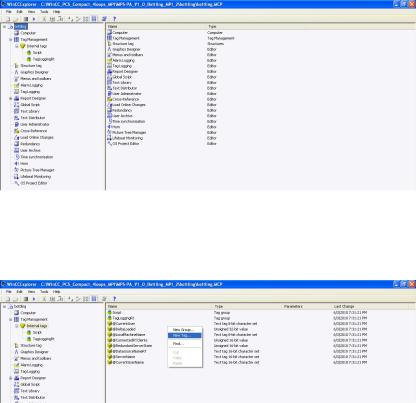Click Graphics Designer icon in upper window tree
The height and width of the screenshot is (403, 416).
[x=16, y=72]
